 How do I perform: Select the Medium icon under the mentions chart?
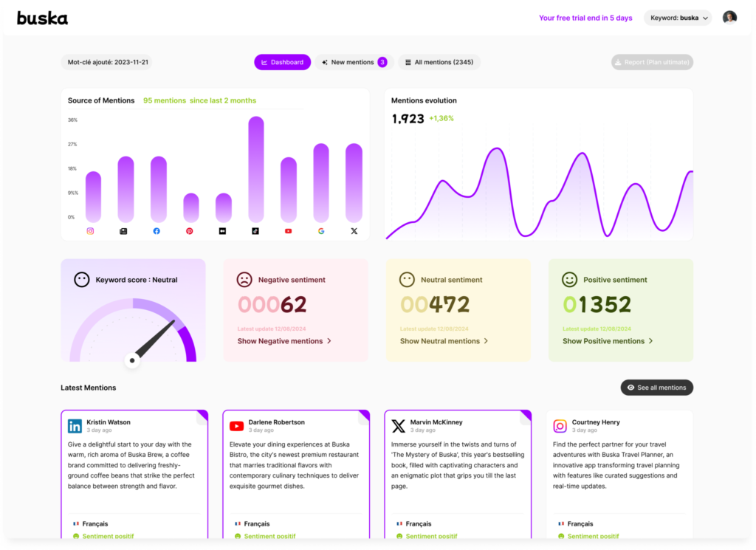click(222, 231)
